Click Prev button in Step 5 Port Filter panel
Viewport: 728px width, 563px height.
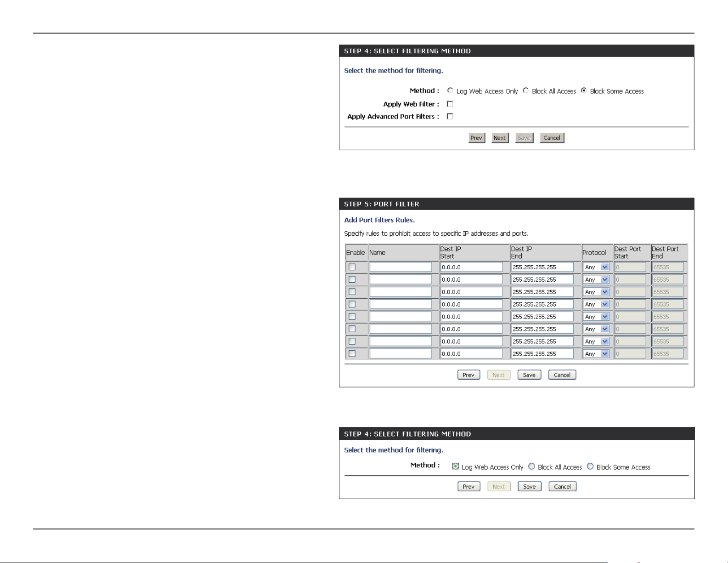coord(468,375)
